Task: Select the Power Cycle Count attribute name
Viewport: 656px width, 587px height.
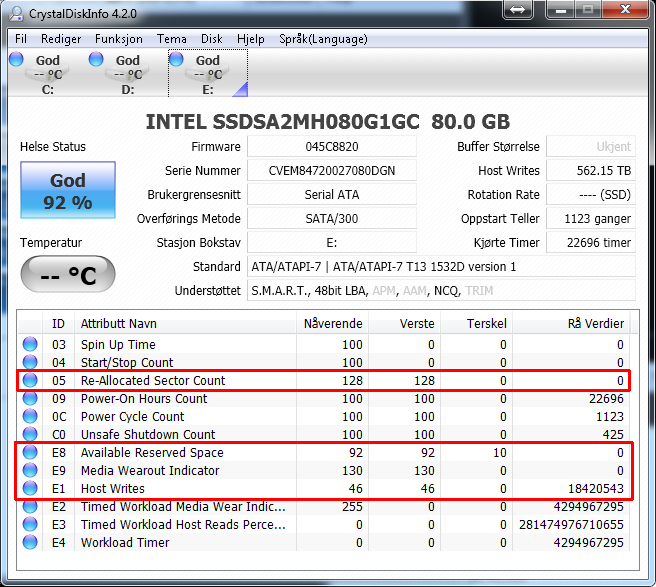Action: point(132,416)
